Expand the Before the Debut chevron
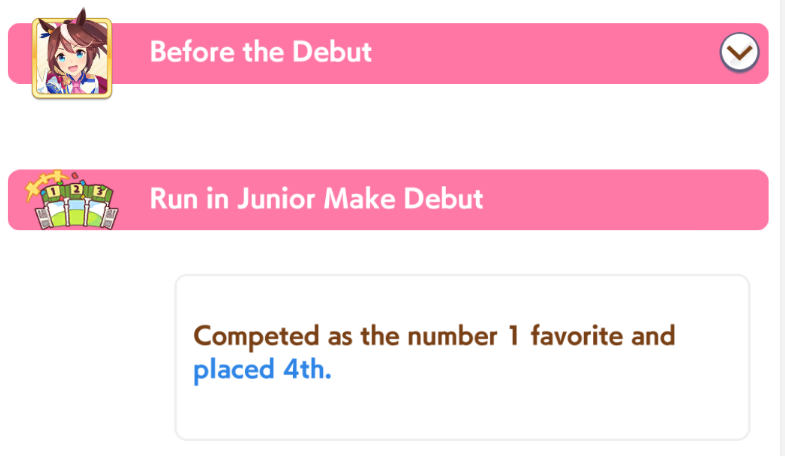785x456 pixels. click(x=739, y=52)
